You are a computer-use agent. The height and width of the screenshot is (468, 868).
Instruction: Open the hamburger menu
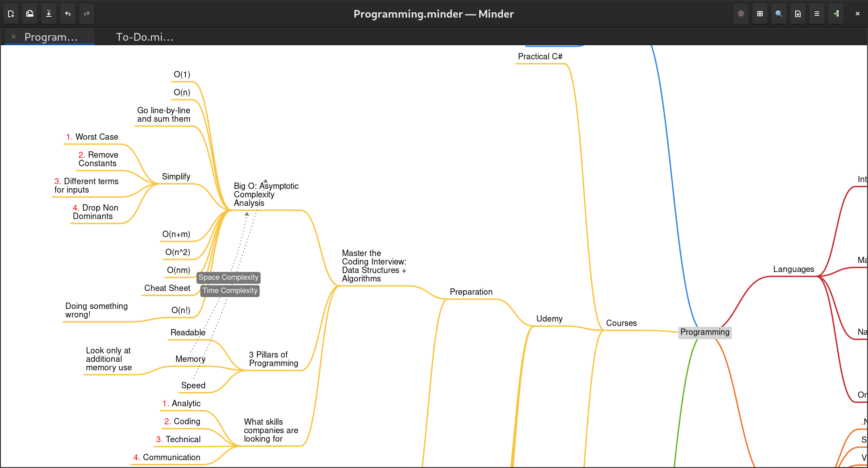coord(816,13)
